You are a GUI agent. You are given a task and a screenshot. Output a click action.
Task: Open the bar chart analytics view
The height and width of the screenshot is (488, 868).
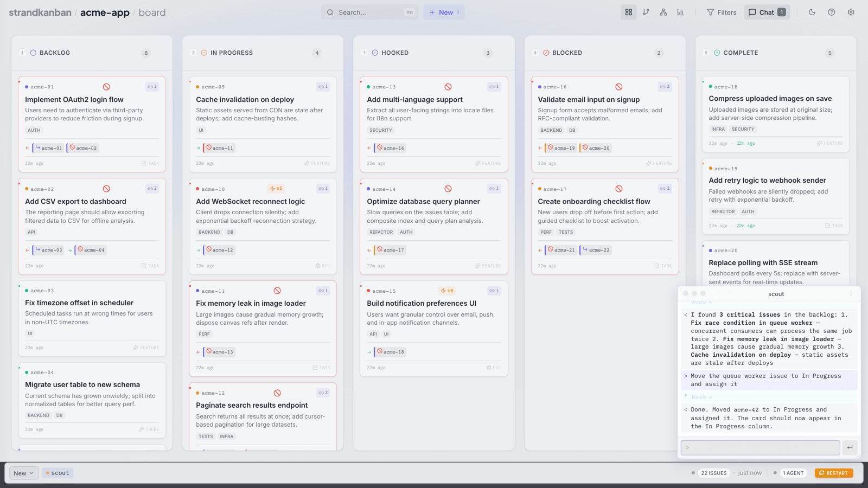click(680, 12)
